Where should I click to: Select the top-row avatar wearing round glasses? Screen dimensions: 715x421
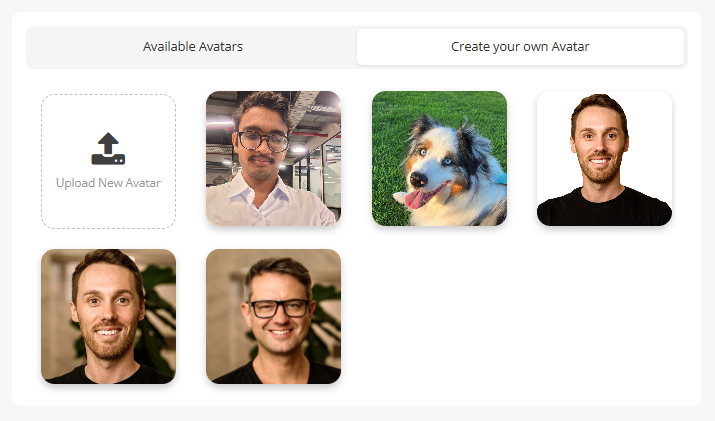point(273,158)
